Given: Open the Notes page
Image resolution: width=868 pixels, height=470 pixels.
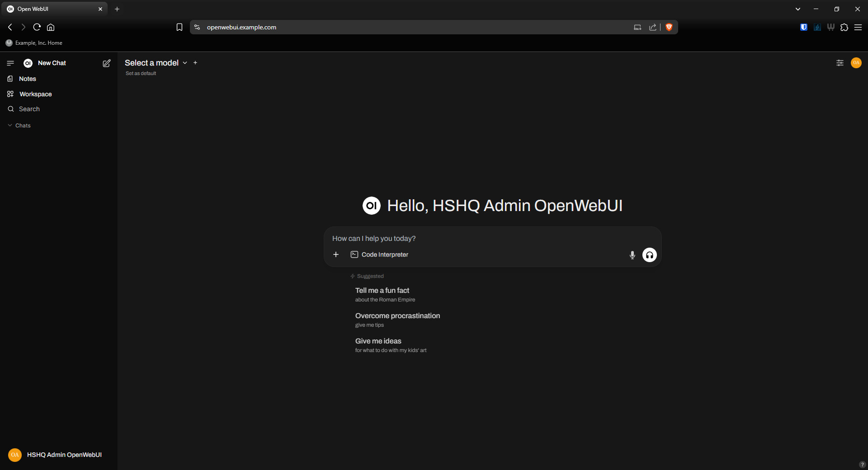Looking at the screenshot, I should click(x=27, y=79).
